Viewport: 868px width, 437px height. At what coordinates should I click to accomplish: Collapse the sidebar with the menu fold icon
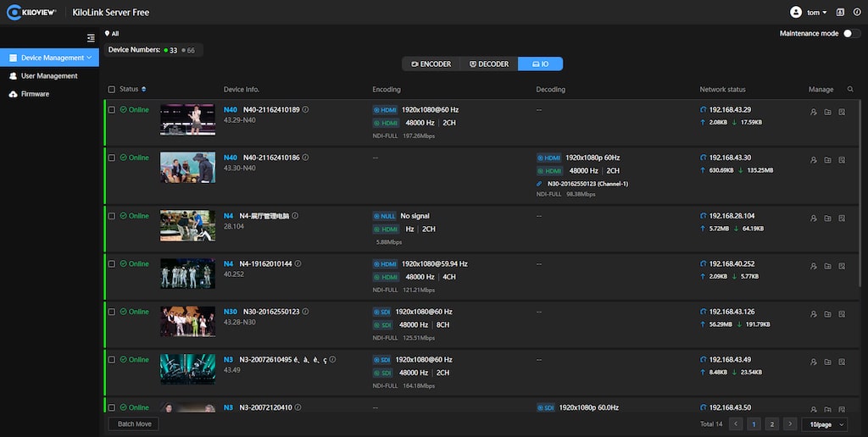91,38
